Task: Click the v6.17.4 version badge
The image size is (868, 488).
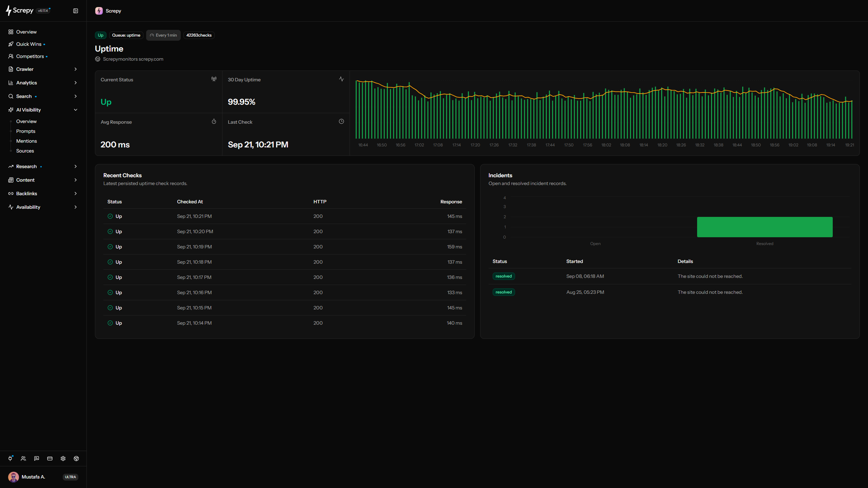Action: click(43, 11)
